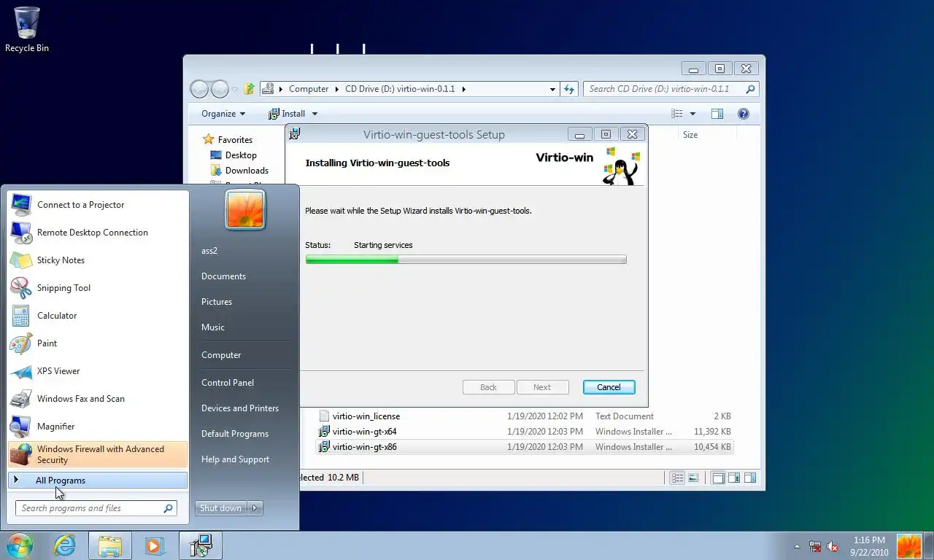Select the virtio-win-gt-x86 installer file
The width and height of the screenshot is (934, 560).
coord(524,447)
